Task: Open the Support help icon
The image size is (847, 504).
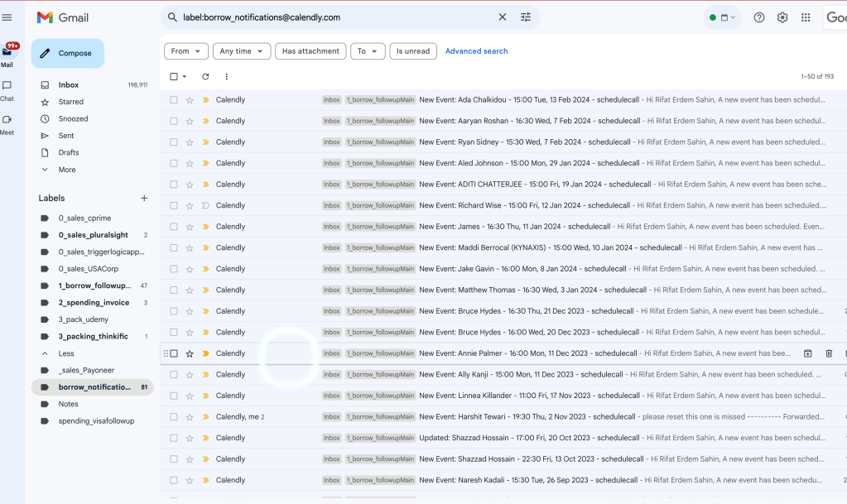Action: 759,17
